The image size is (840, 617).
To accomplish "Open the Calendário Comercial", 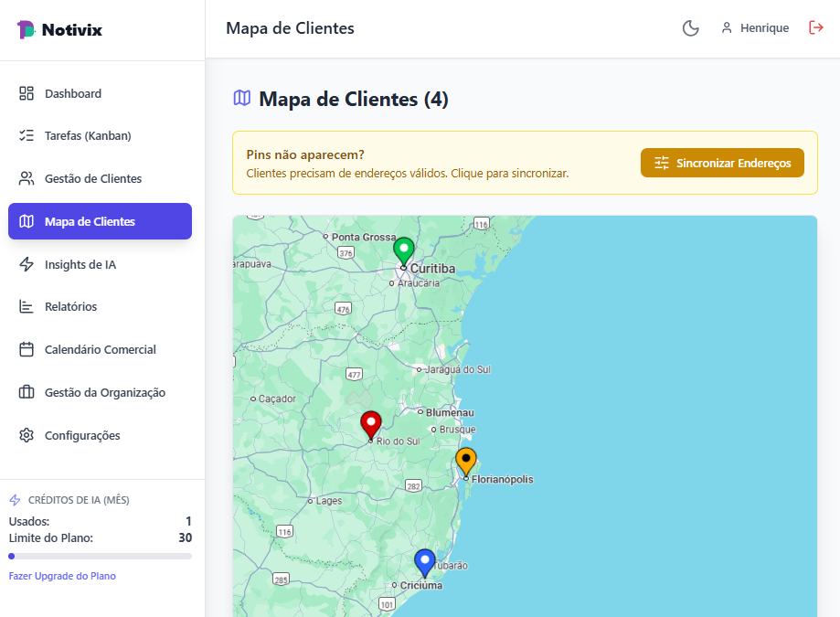I will pyautogui.click(x=101, y=349).
